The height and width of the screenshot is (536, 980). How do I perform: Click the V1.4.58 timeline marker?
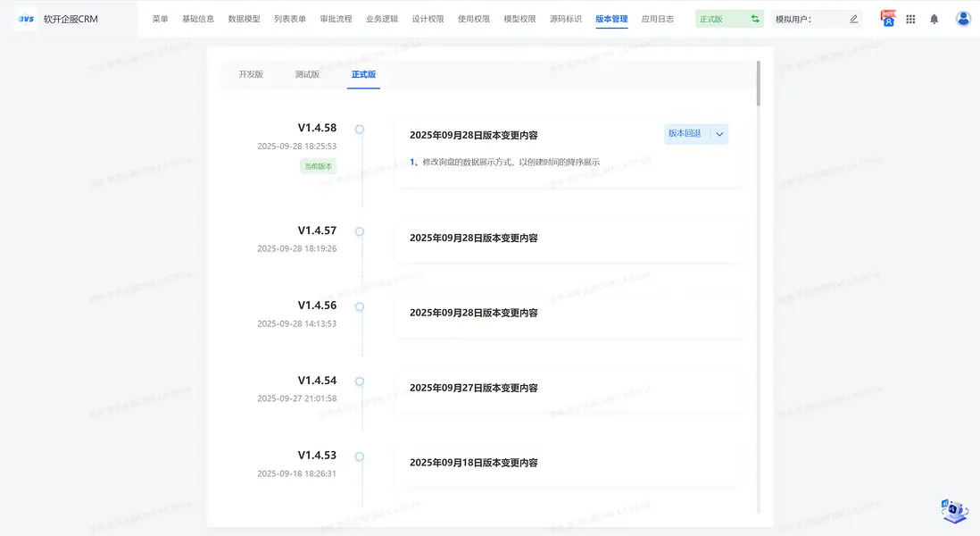coord(360,130)
